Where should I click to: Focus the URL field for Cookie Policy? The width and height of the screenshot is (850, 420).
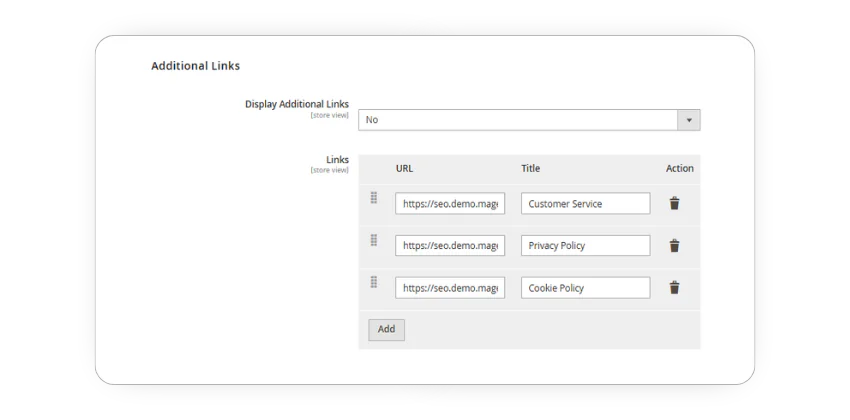tap(450, 288)
